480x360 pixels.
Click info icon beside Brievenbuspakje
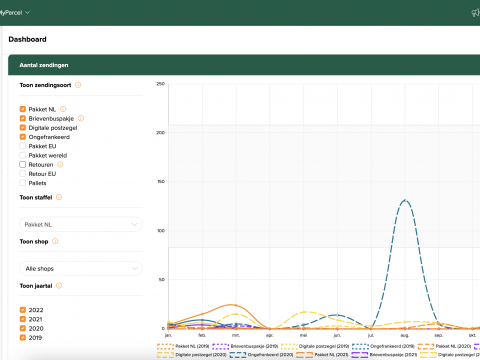coord(81,118)
